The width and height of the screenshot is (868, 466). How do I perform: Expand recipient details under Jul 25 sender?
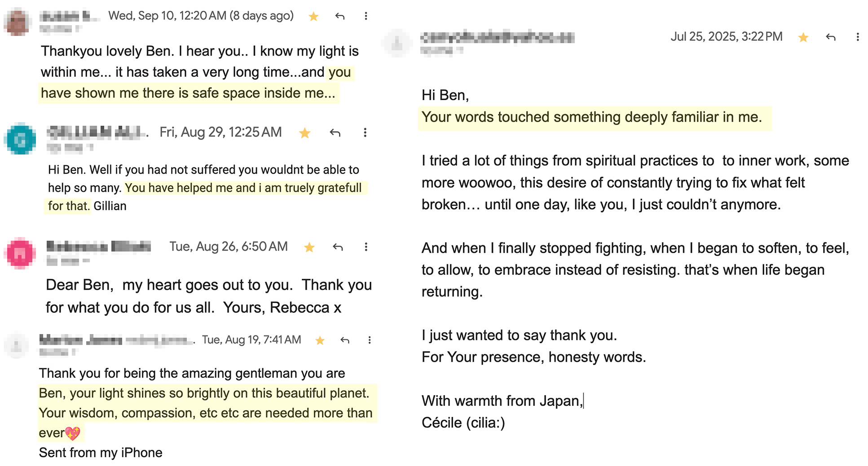(460, 51)
